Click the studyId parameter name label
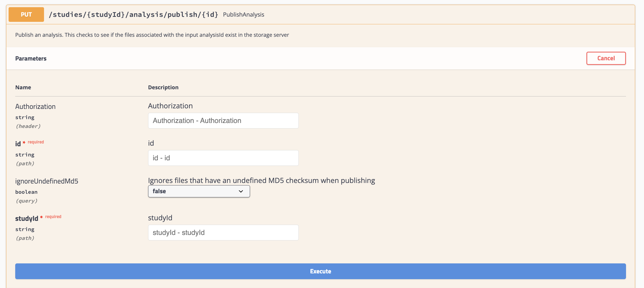644x288 pixels. 27,219
